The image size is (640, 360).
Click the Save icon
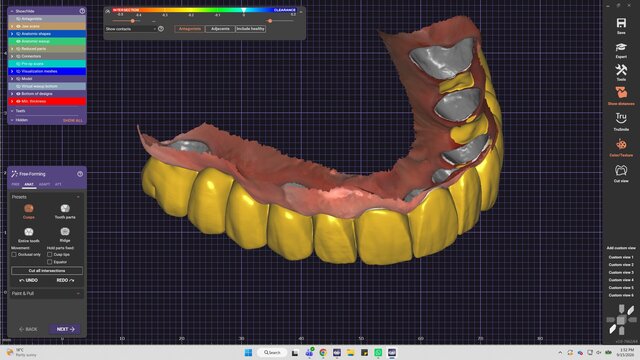621,23
